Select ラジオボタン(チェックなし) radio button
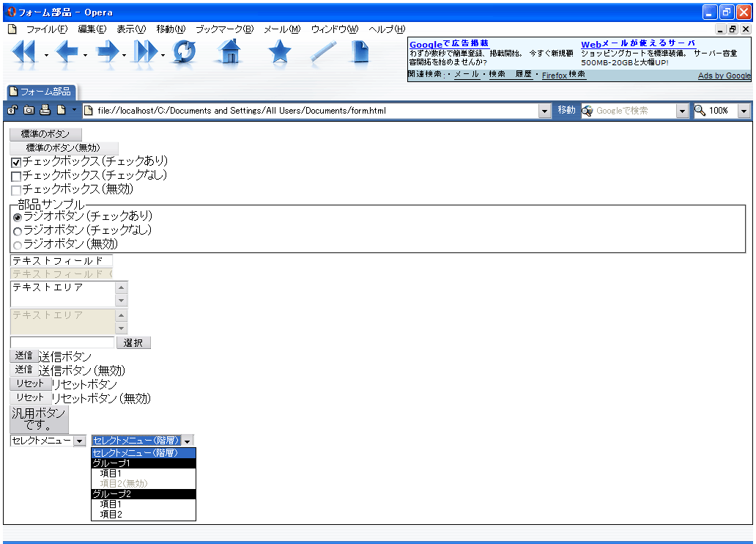Screen dimensions: 756x544 point(18,231)
